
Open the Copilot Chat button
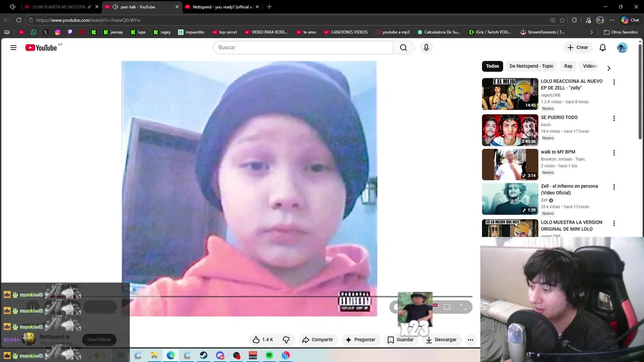pyautogui.click(x=630, y=20)
